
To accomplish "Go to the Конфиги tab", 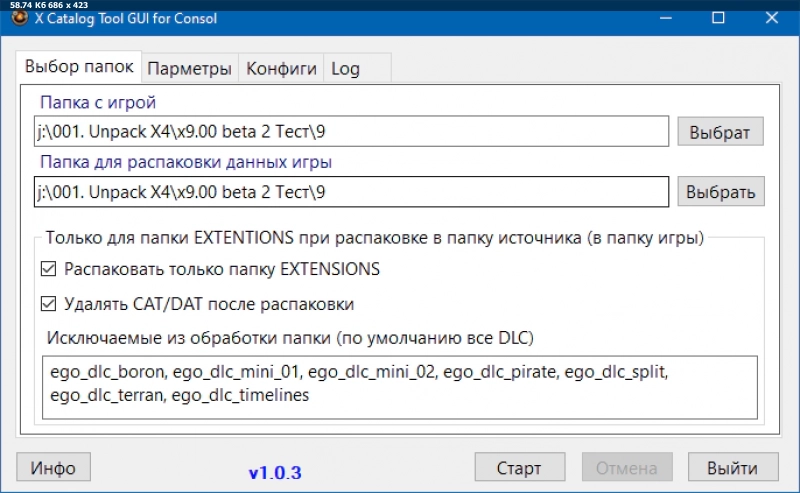I will tap(281, 68).
